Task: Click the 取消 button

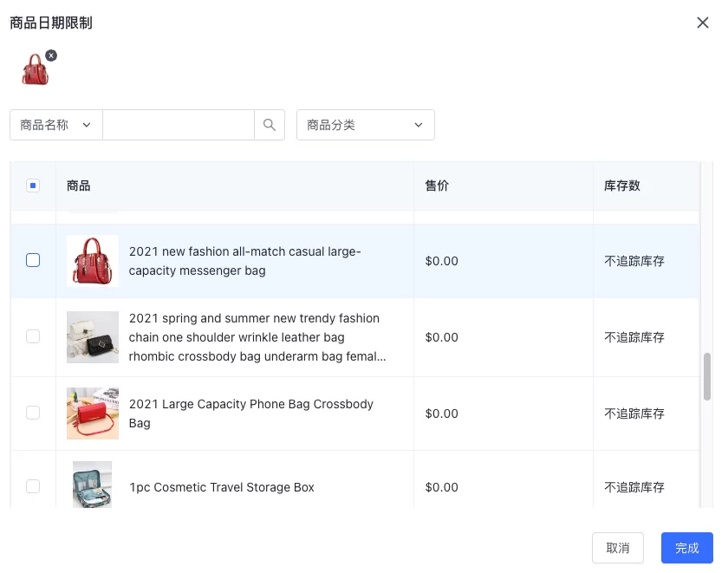Action: click(618, 548)
